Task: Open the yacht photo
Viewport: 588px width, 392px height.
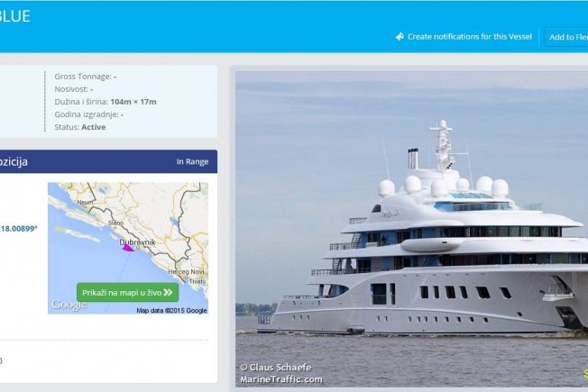Action: (411, 229)
